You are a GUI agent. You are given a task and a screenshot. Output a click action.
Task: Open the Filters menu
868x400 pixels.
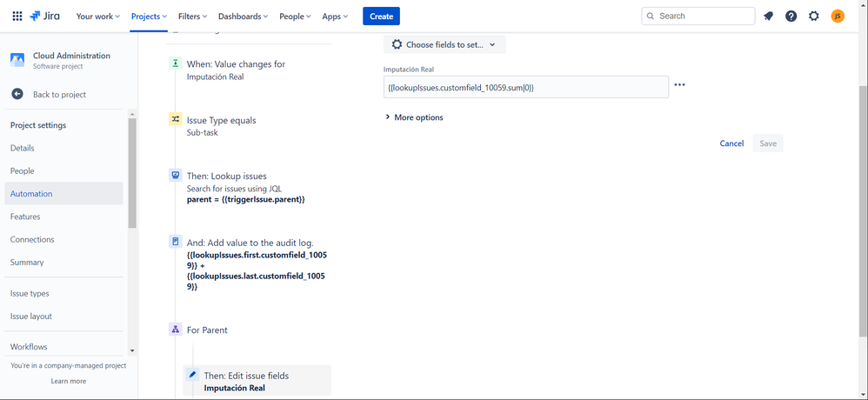192,16
